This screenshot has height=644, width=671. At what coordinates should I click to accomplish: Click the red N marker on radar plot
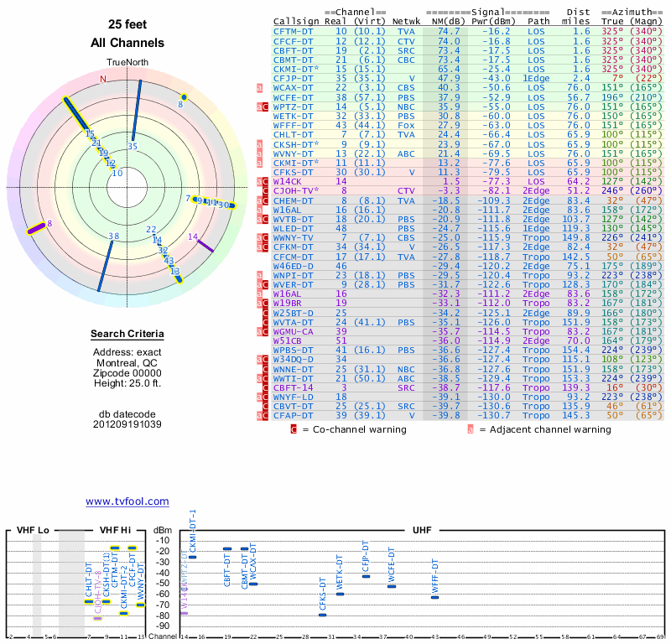coord(103,79)
